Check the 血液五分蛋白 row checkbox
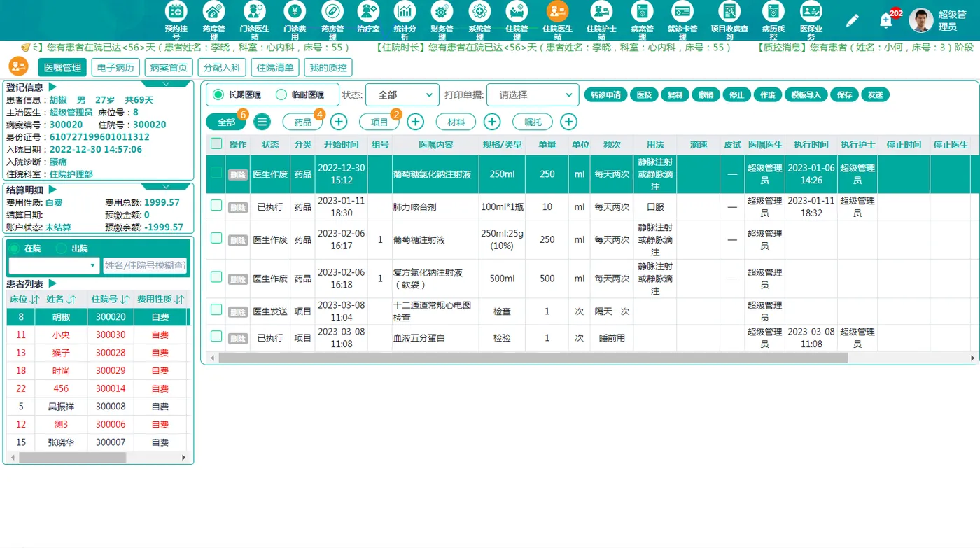The image size is (980, 548). (x=216, y=336)
